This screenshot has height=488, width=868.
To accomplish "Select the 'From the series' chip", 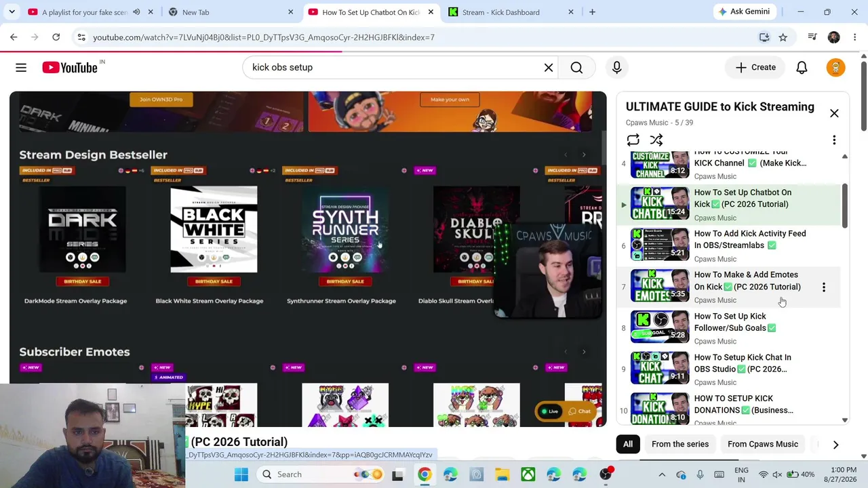I will coord(680,444).
